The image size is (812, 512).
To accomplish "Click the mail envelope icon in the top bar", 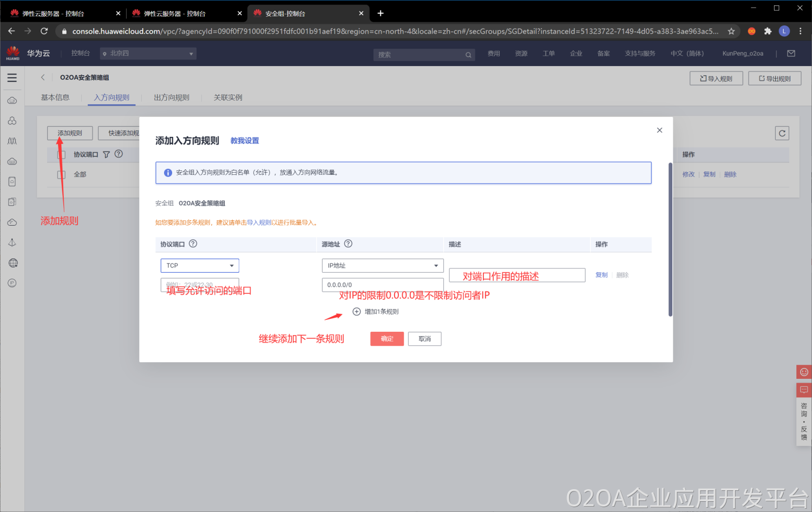I will (x=791, y=54).
